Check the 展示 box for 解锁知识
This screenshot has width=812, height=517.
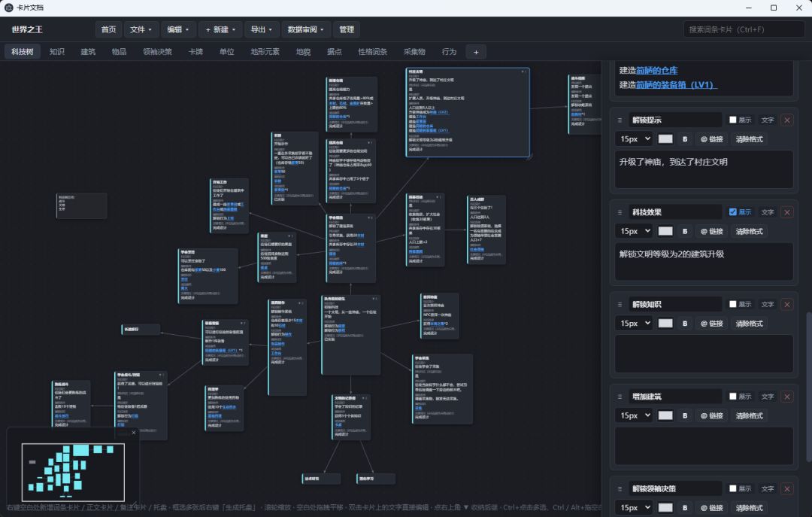coord(733,304)
